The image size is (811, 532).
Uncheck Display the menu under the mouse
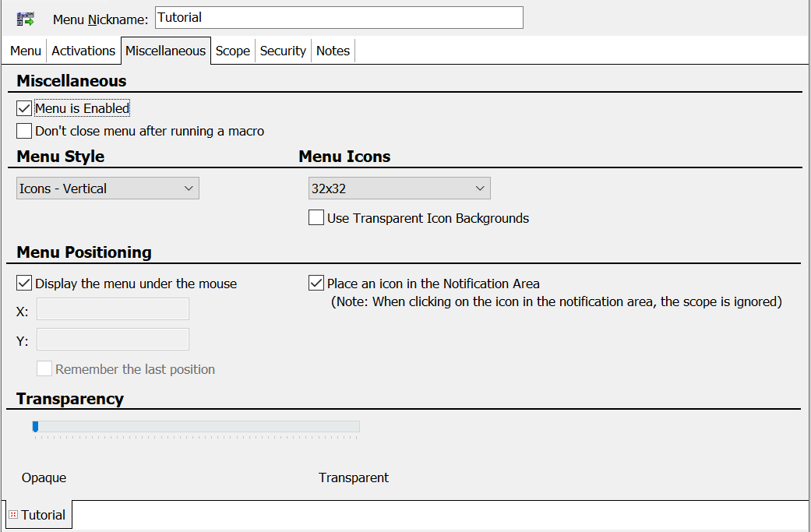24,284
